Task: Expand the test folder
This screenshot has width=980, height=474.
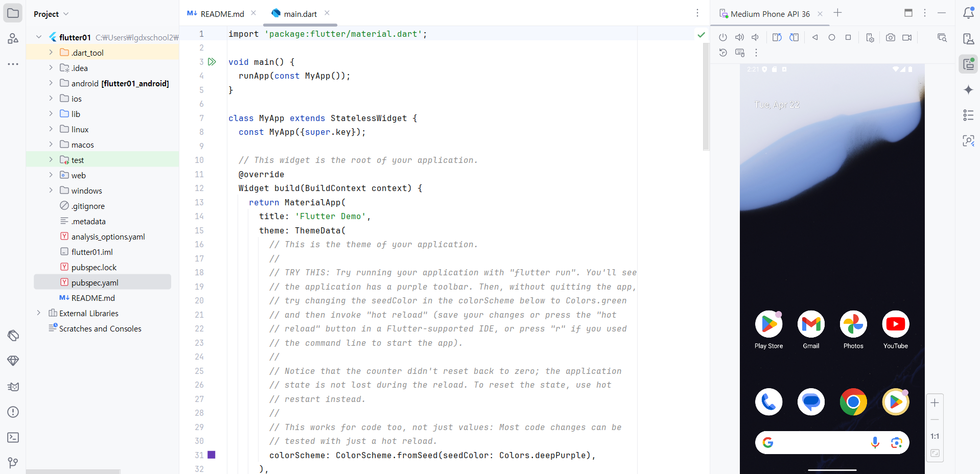Action: [x=51, y=159]
